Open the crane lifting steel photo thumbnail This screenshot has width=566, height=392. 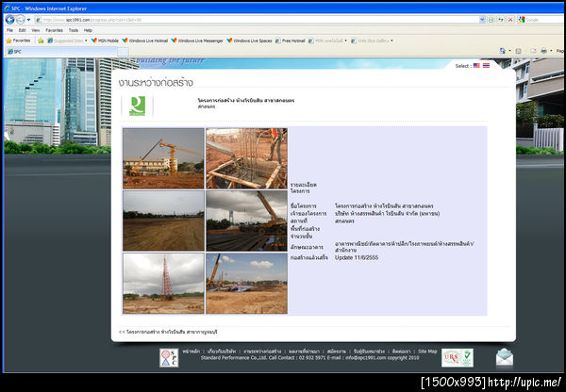coord(247,220)
